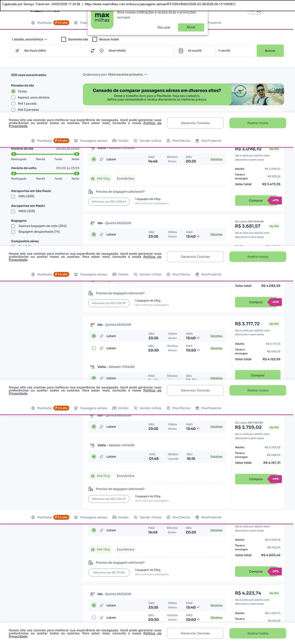Screen dimensions: 295x644
Task: Click the calendar icon in departure date field
Action: [181, 51]
